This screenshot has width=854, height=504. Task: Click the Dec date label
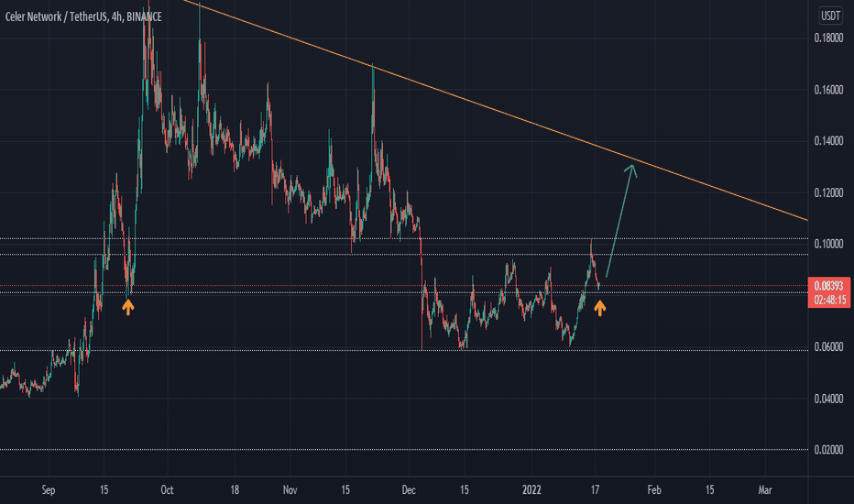(409, 490)
